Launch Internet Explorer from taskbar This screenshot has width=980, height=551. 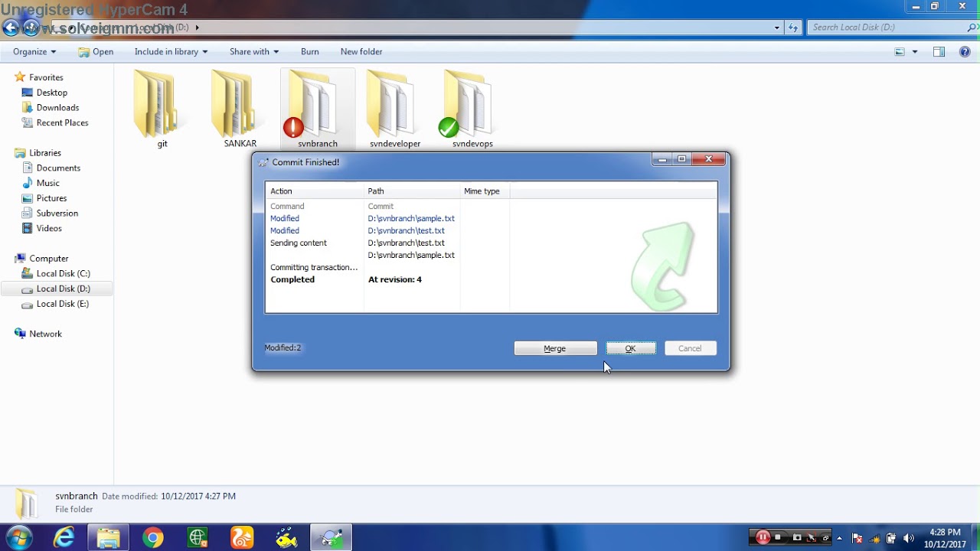[x=64, y=538]
